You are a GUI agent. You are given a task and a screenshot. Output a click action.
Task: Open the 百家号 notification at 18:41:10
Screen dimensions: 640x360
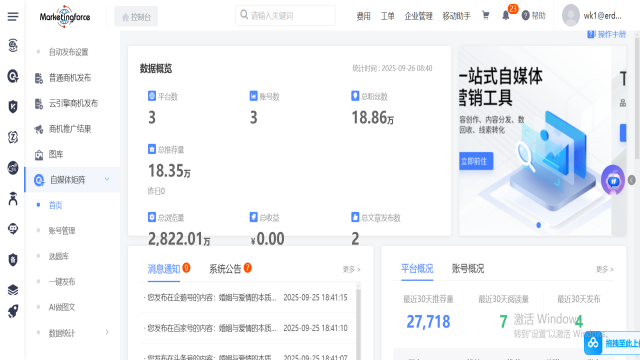pos(245,328)
